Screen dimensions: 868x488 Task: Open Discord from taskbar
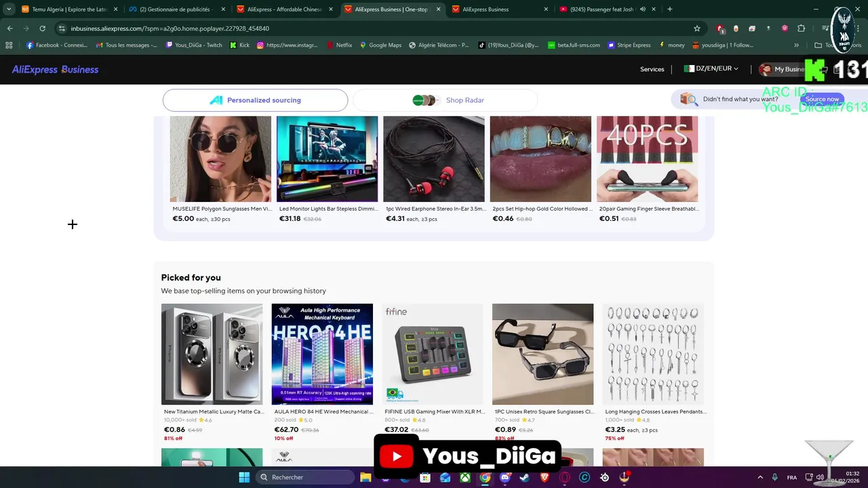[505, 477]
